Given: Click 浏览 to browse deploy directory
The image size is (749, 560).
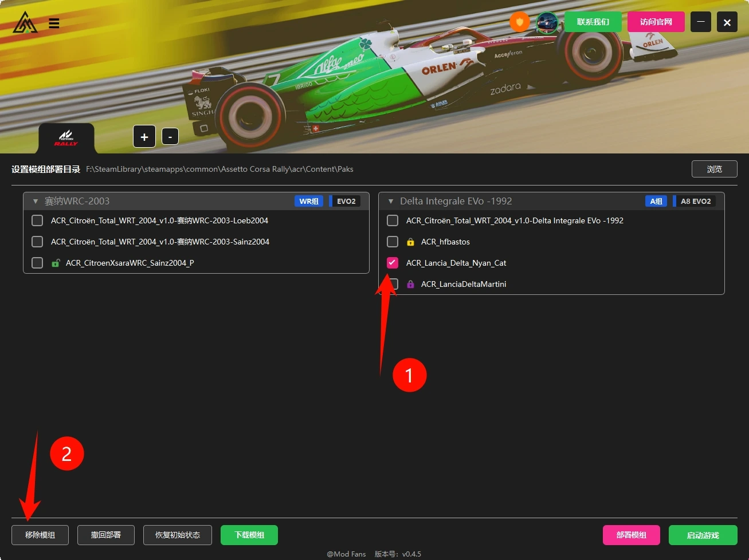Looking at the screenshot, I should click(714, 169).
